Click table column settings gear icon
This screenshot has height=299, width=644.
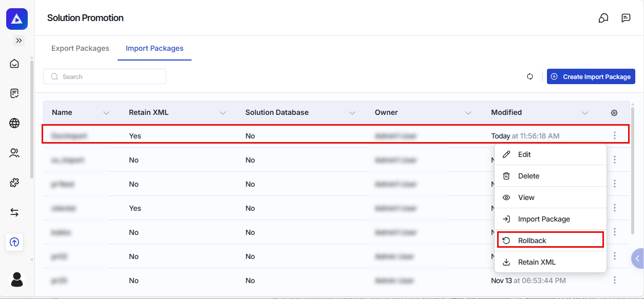614,113
